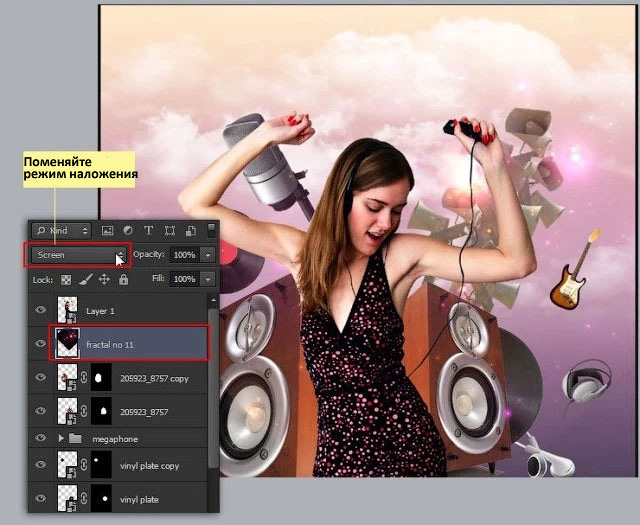Select vinyl plate layer thumbnail
Screen dimensions: 640x525
click(67, 498)
